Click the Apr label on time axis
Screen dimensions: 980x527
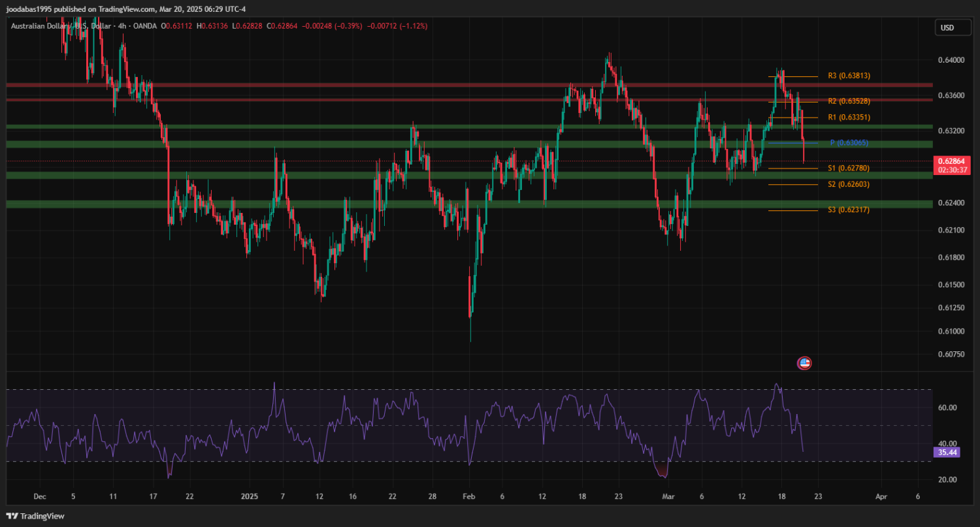tap(881, 497)
